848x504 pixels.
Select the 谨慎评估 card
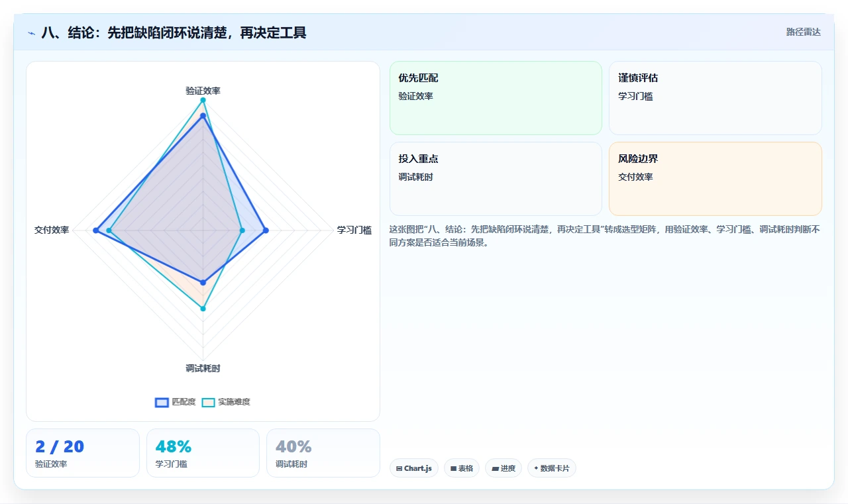pos(715,98)
